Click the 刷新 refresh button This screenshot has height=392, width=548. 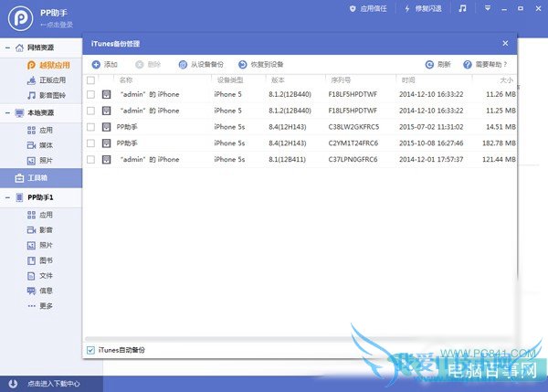click(437, 64)
